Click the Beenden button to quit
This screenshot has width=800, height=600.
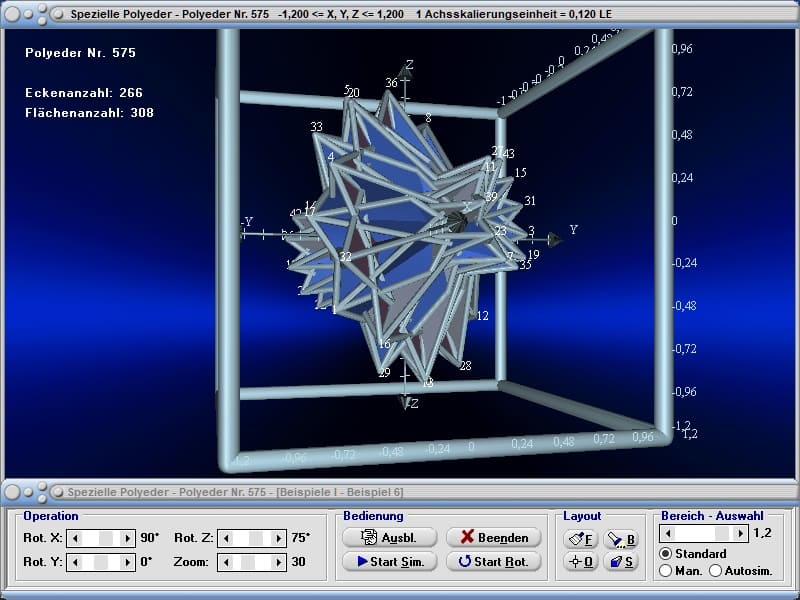(x=494, y=538)
